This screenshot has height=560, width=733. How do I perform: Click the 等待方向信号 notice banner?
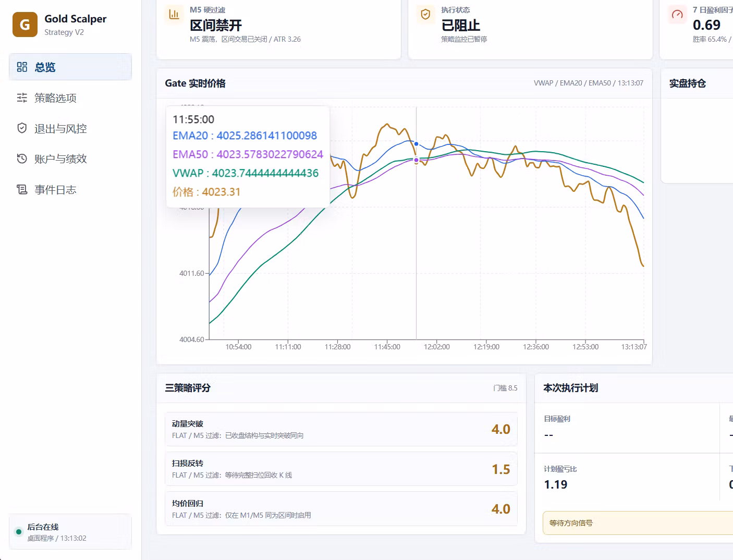click(x=638, y=523)
